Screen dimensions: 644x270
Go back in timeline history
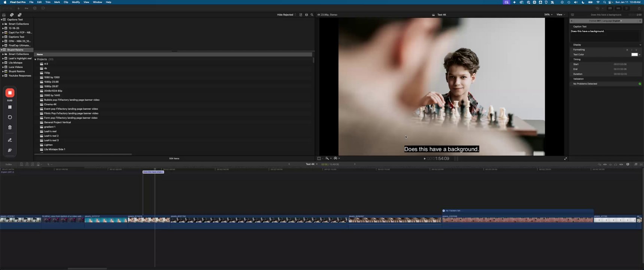(289, 164)
